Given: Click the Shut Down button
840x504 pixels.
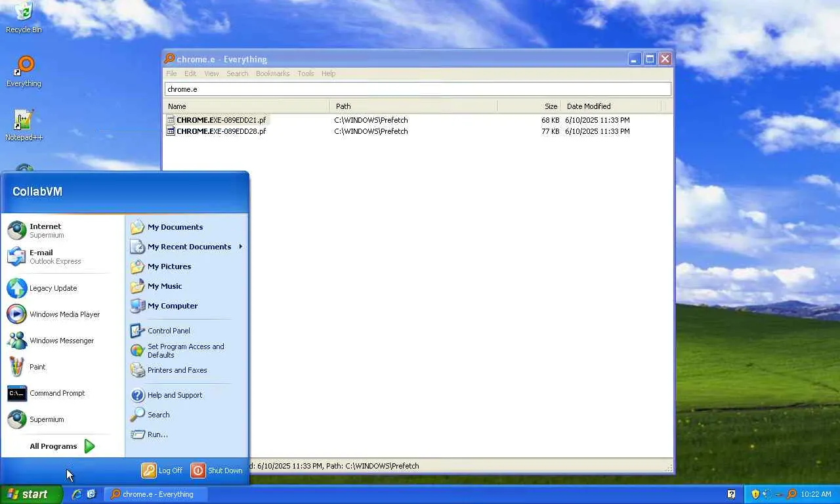Looking at the screenshot, I should point(217,471).
